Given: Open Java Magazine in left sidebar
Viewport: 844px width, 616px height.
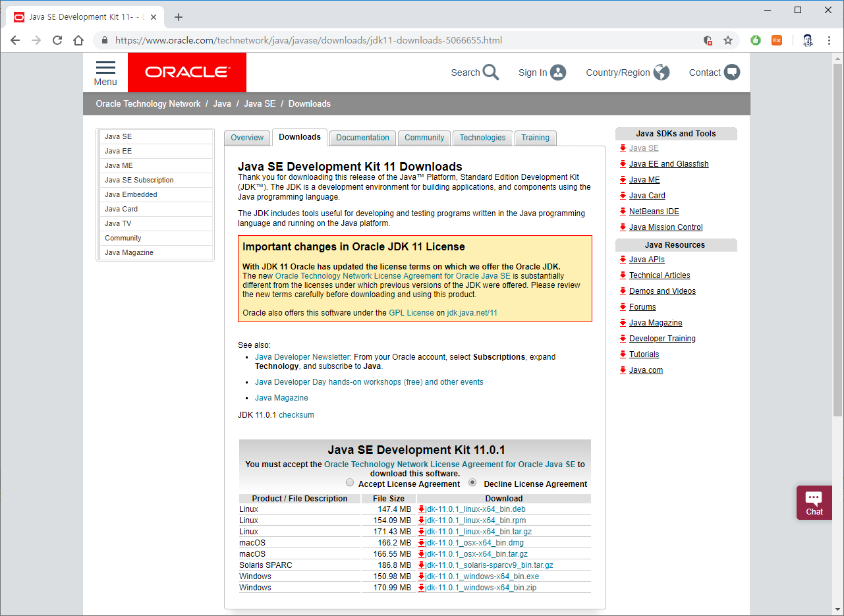Looking at the screenshot, I should click(x=156, y=252).
